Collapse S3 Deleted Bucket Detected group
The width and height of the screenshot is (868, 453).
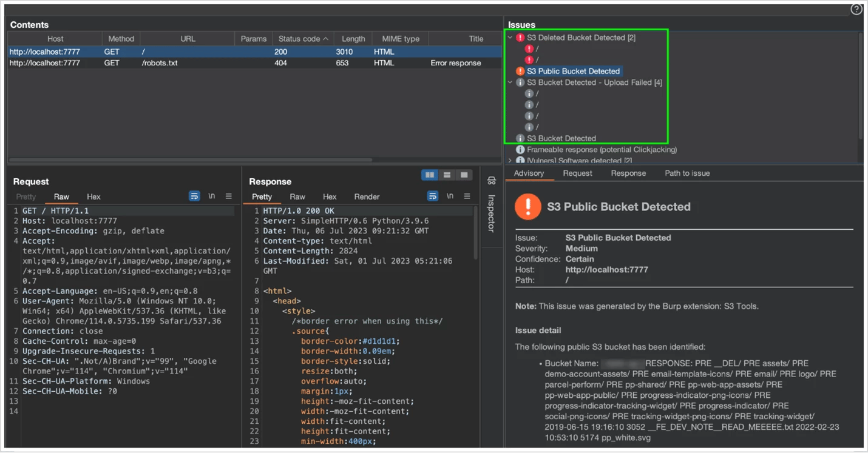510,38
